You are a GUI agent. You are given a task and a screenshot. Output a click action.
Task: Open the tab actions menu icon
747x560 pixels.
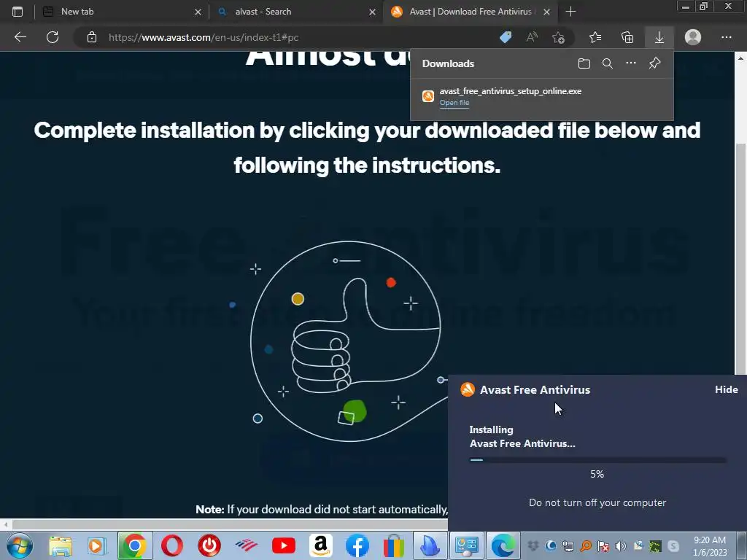click(x=18, y=12)
